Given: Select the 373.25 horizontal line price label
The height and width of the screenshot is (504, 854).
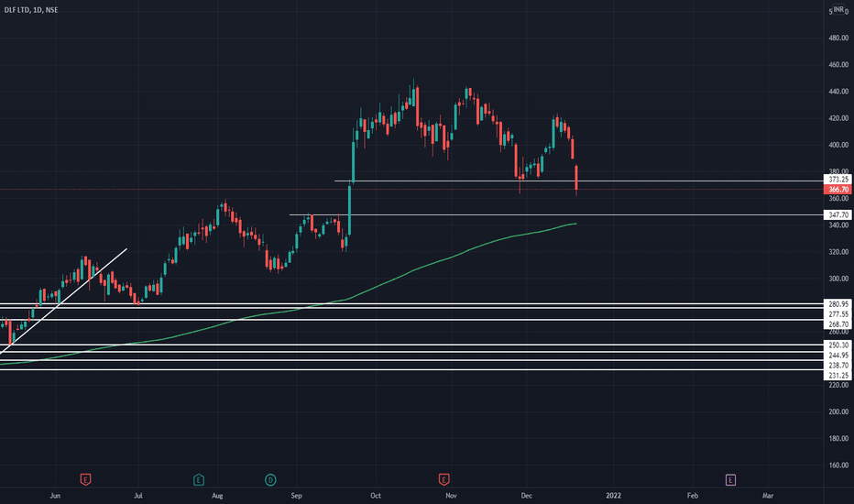Looking at the screenshot, I should (x=838, y=180).
